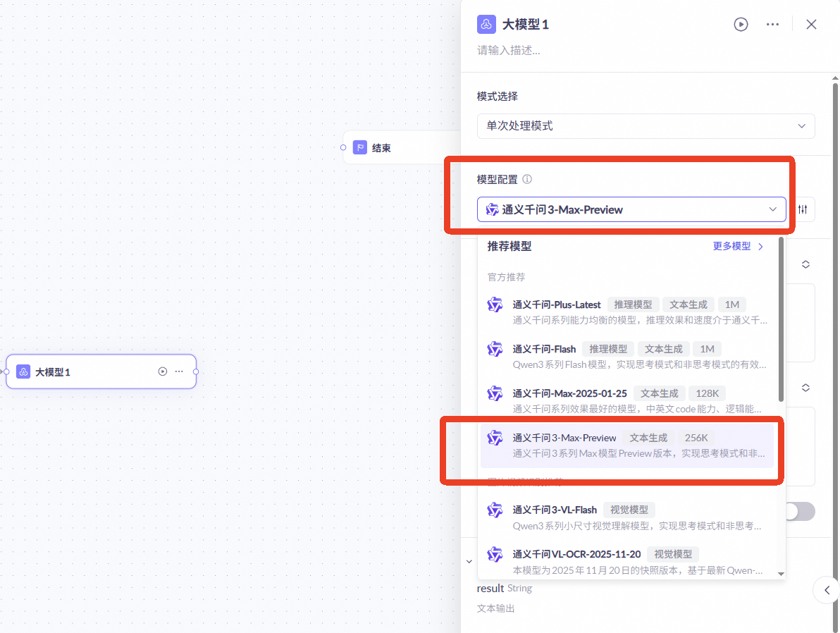Click the info icon beside 模型配置
The image size is (840, 633).
[527, 179]
